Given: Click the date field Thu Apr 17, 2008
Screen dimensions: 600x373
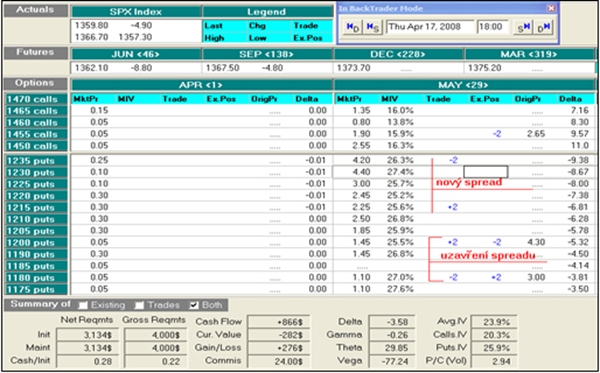Looking at the screenshot, I should [430, 27].
